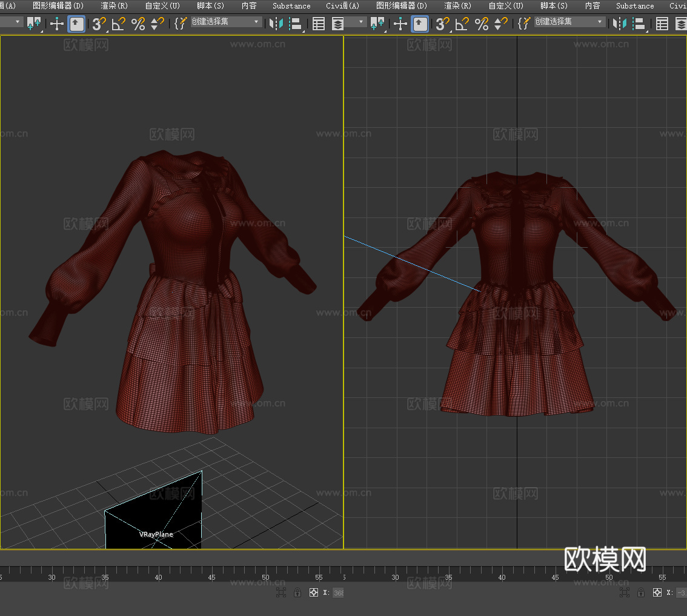Expand 创建选择集 dropdown in left window
687x616 pixels.
(256, 22)
